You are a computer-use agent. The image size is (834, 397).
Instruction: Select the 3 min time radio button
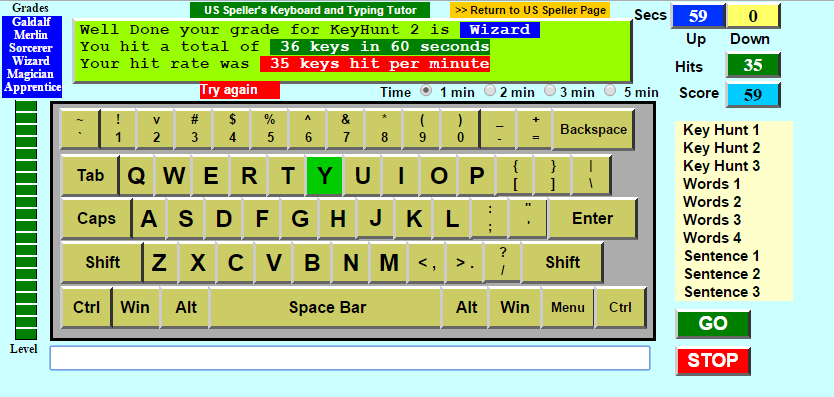(550, 90)
